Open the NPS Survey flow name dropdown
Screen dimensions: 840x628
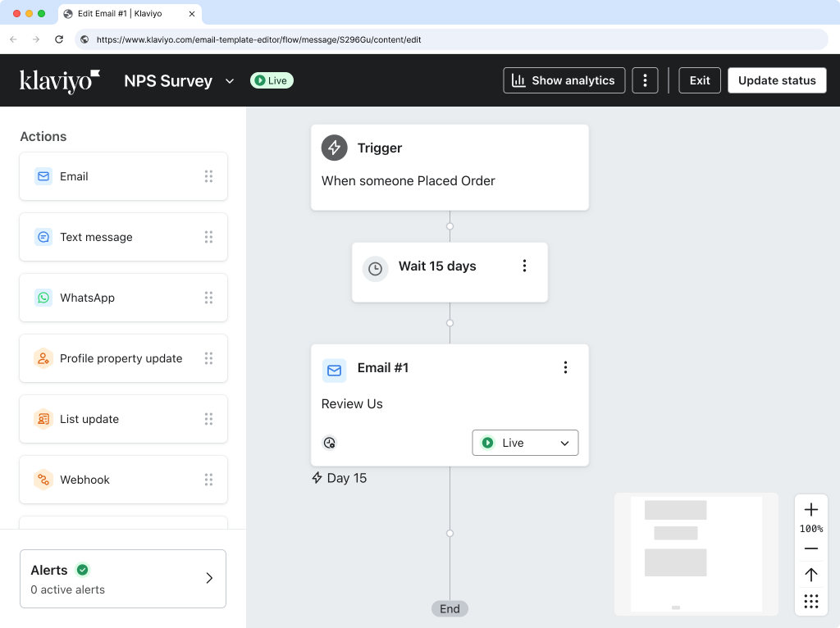229,80
